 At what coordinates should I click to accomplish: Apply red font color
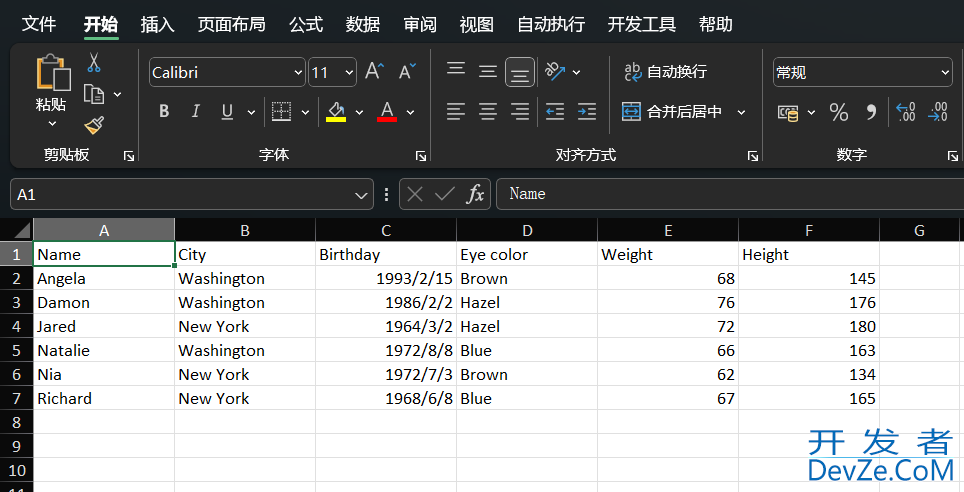(387, 111)
